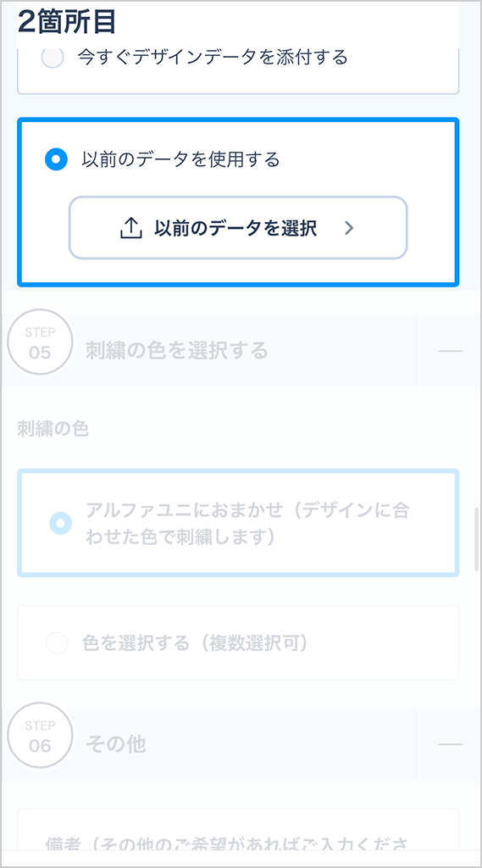The image size is (482, 868).
Task: Click the blue-highlighted アルファユニにおまかせ option card
Action: 238,523
